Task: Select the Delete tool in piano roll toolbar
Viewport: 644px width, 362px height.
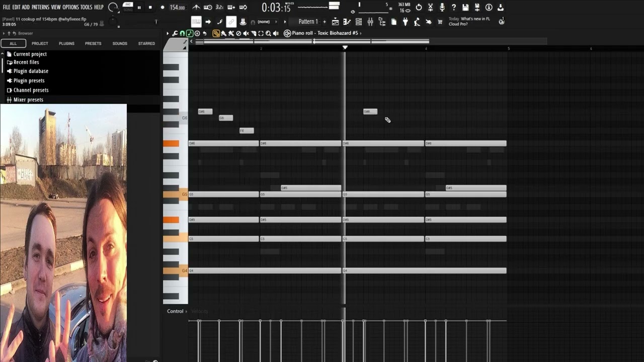Action: coord(238,33)
